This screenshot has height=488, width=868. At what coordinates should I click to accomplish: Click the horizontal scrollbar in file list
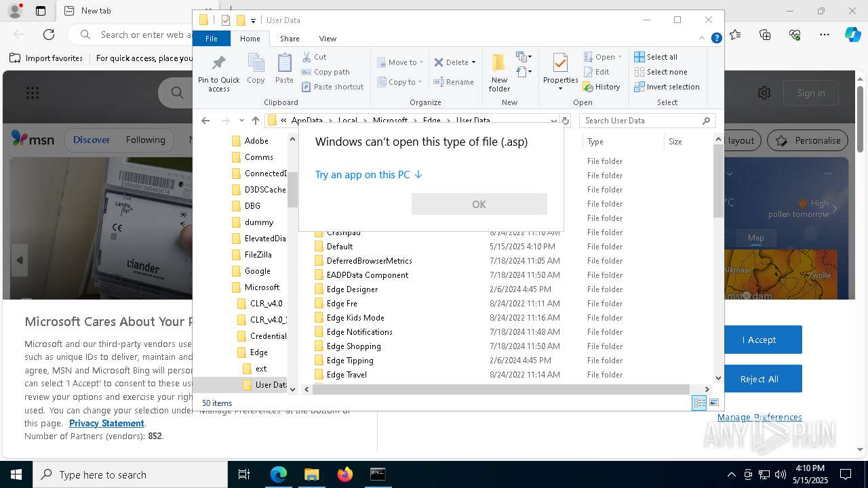(x=501, y=389)
